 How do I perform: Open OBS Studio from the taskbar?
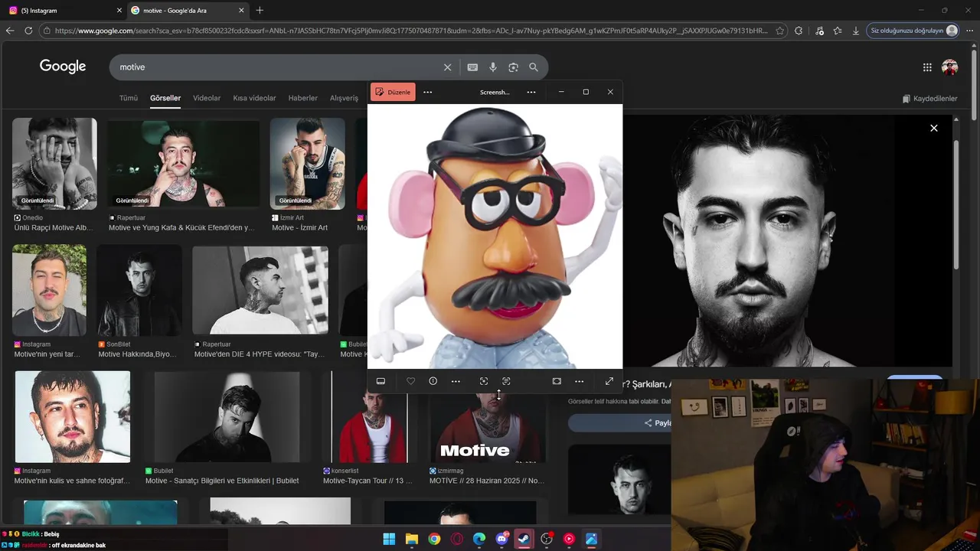547,539
